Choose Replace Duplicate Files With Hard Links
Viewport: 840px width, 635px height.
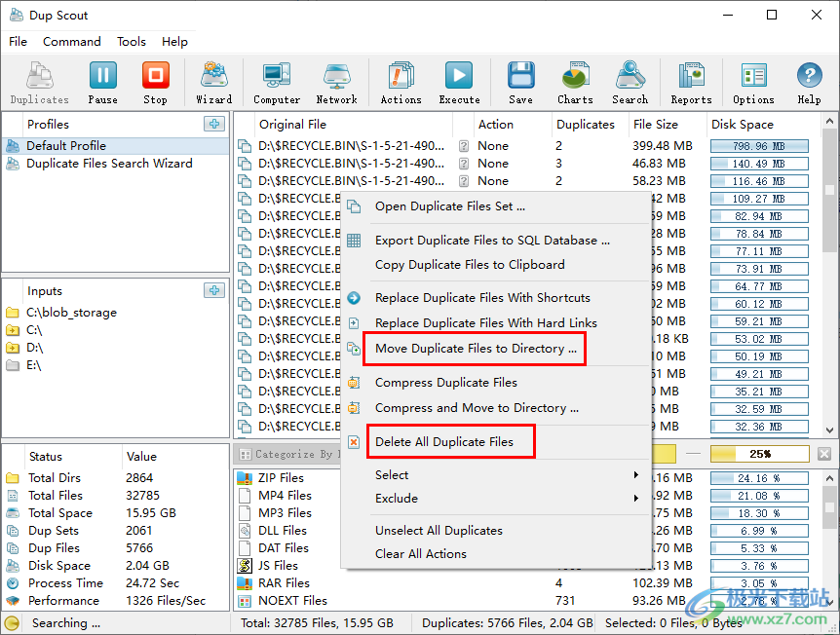click(486, 322)
